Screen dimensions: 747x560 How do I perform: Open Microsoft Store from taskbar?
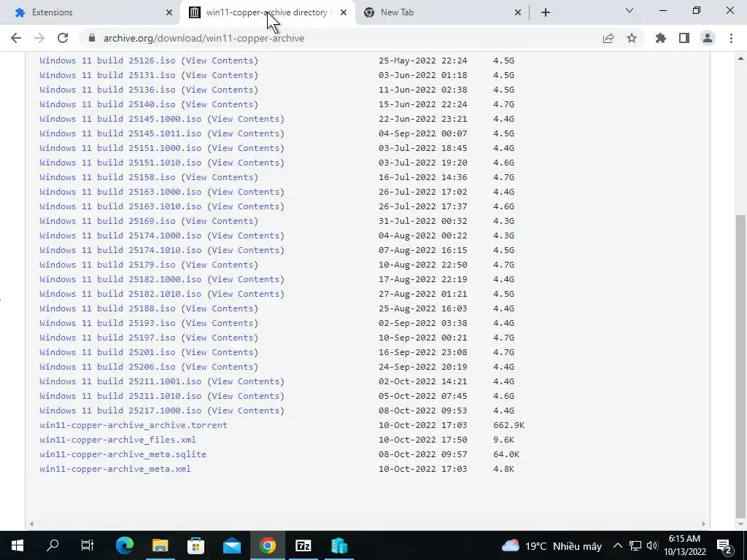tap(196, 545)
